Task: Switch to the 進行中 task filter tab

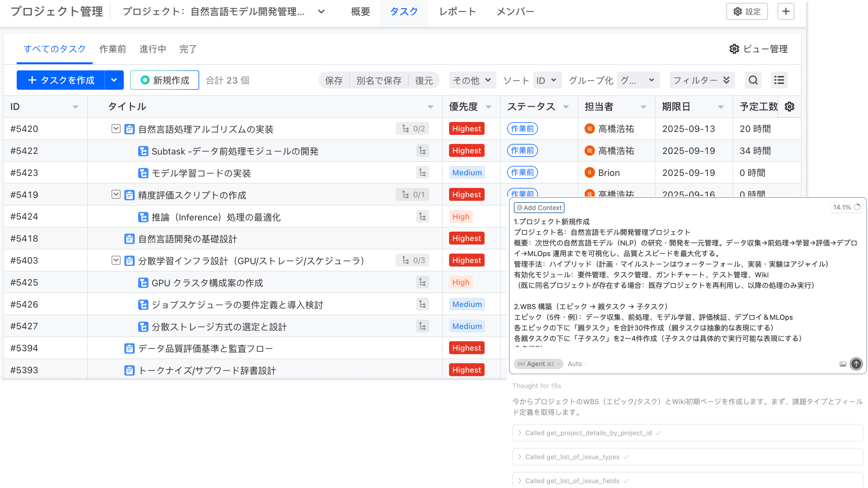Action: 153,49
